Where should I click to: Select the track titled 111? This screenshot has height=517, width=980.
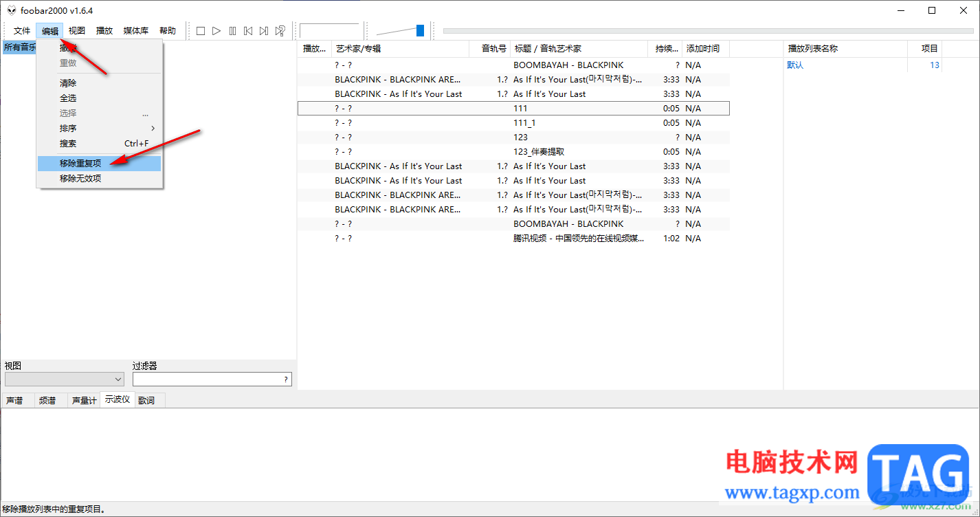tap(513, 109)
